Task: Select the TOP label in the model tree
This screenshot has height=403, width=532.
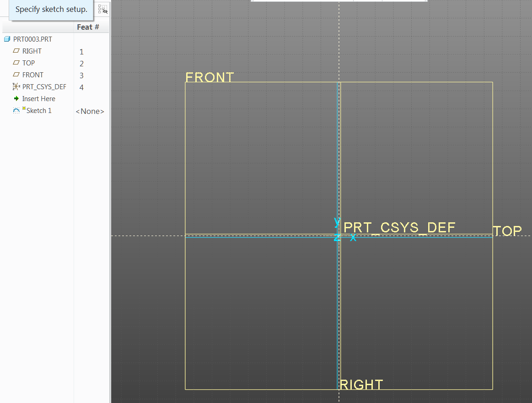Action: 28,63
